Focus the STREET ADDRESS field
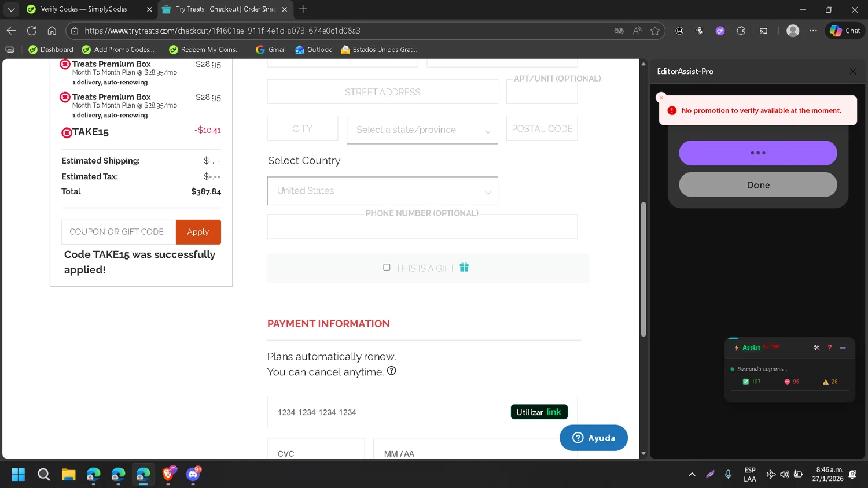The image size is (868, 488). coord(382,92)
